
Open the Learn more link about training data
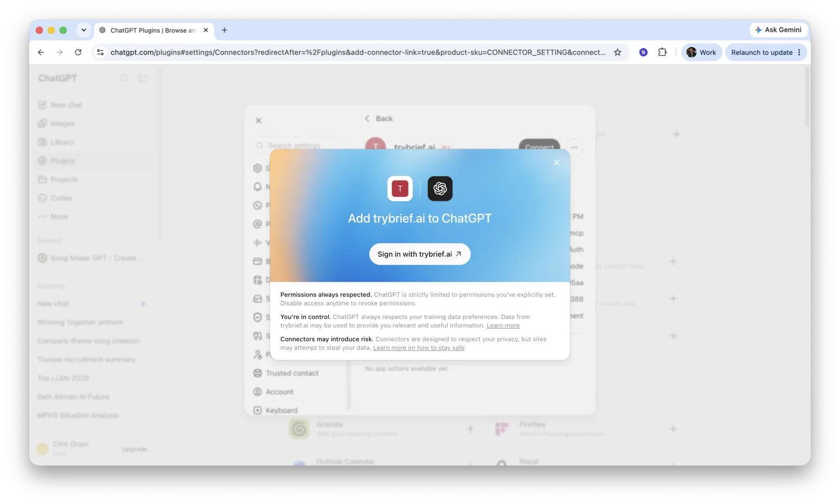(503, 325)
